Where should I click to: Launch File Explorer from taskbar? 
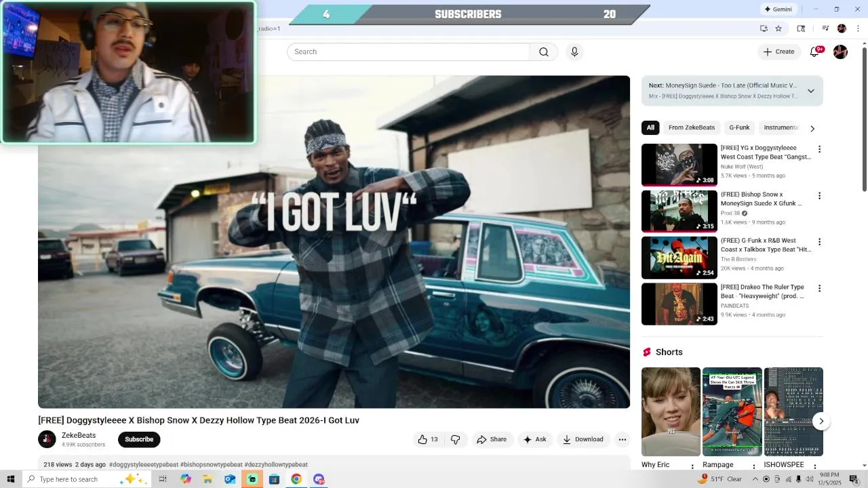pos(208,479)
